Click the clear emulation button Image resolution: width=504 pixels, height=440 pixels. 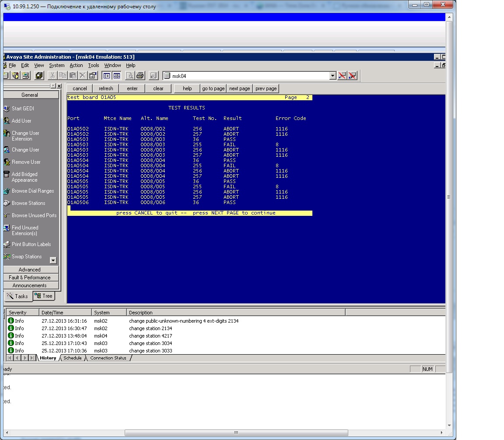158,88
